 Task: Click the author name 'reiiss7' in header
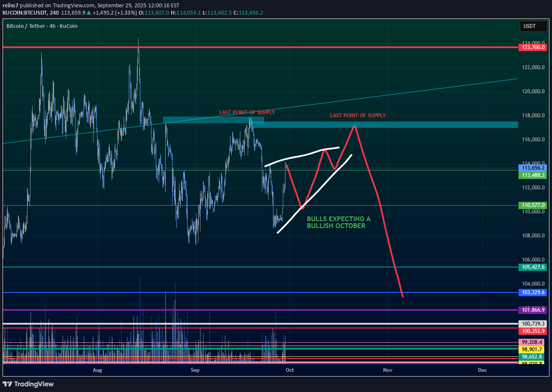click(x=10, y=6)
